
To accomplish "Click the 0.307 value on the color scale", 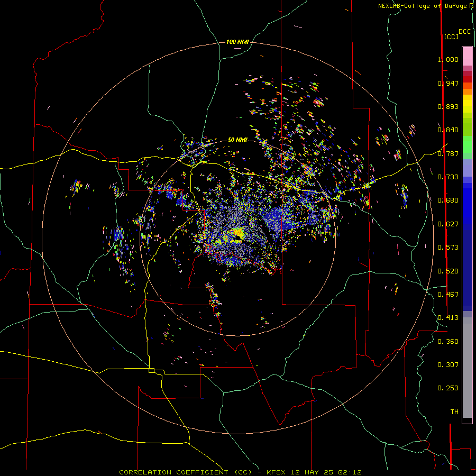I will pos(448,365).
